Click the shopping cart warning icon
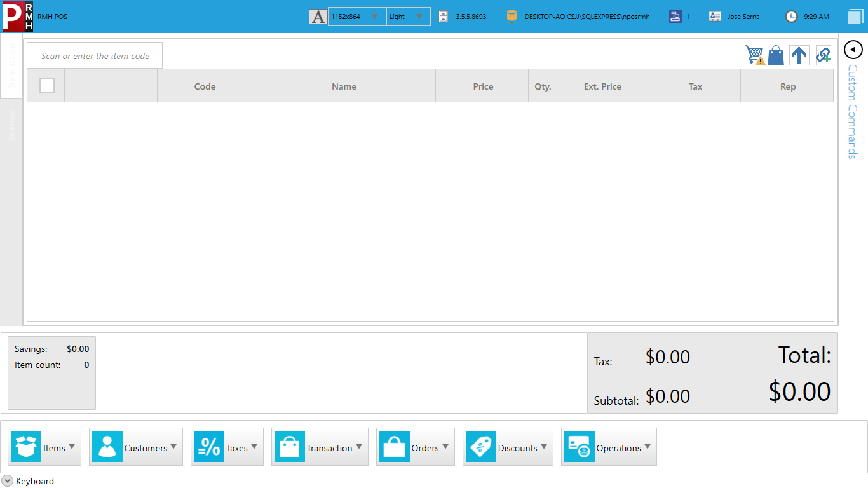The width and height of the screenshot is (868, 488). [755, 55]
